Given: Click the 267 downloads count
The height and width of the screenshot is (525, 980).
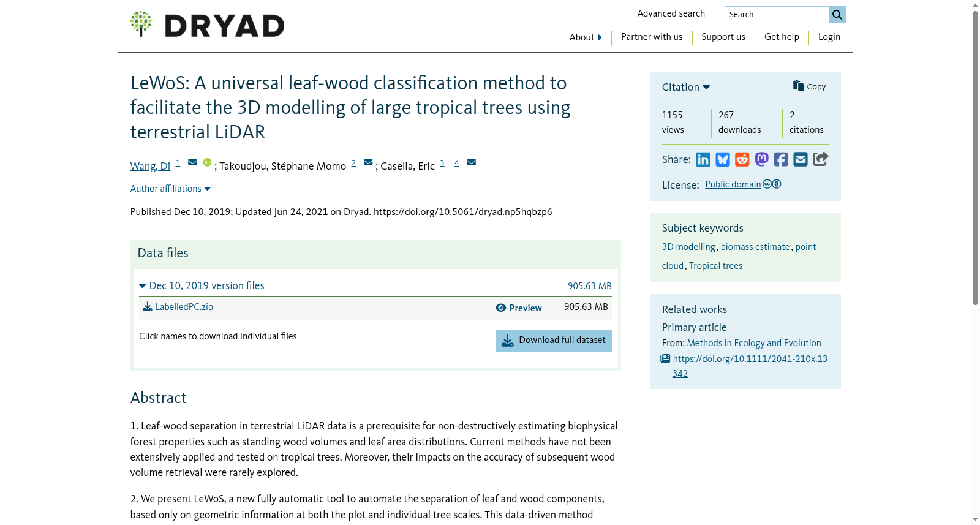Looking at the screenshot, I should [739, 123].
